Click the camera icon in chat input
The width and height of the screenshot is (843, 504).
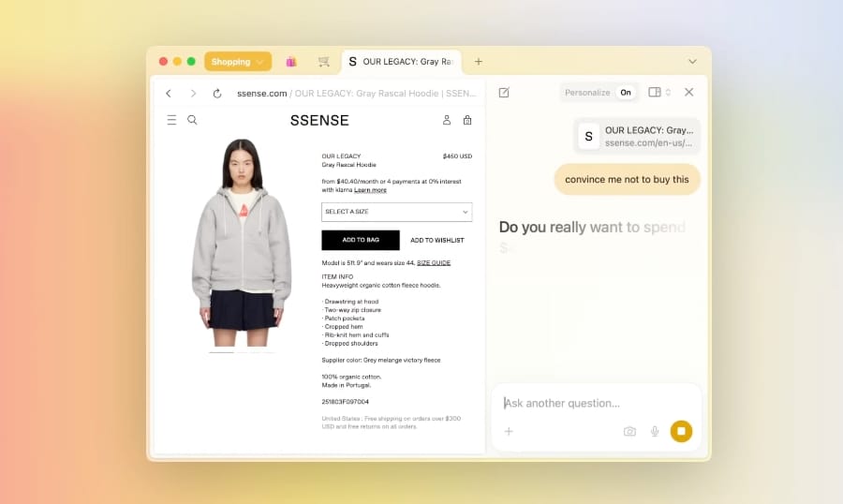coord(629,431)
